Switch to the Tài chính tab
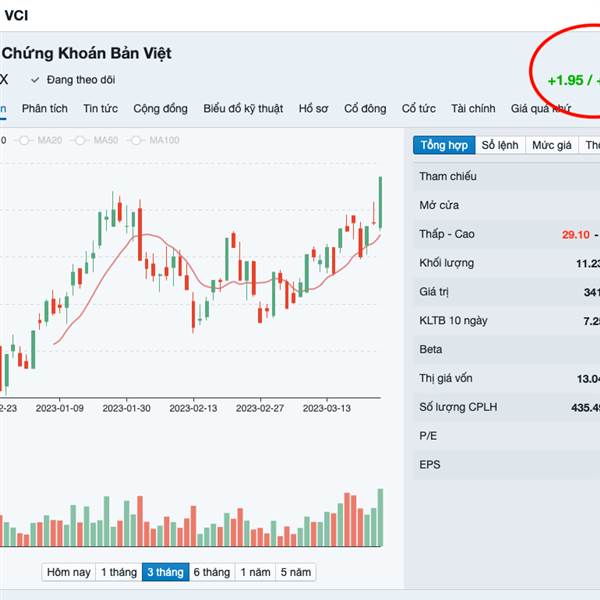The height and width of the screenshot is (600, 600). 473,108
